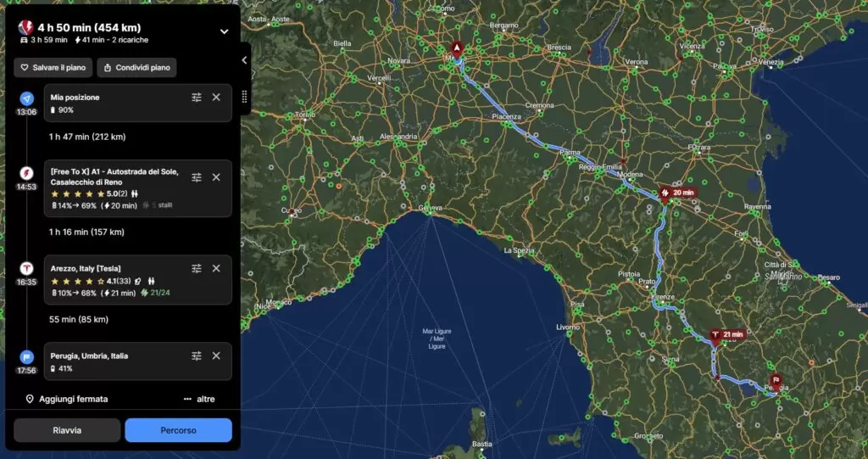868x459 pixels.
Task: Click the start location arrow icon
Action: [x=26, y=98]
